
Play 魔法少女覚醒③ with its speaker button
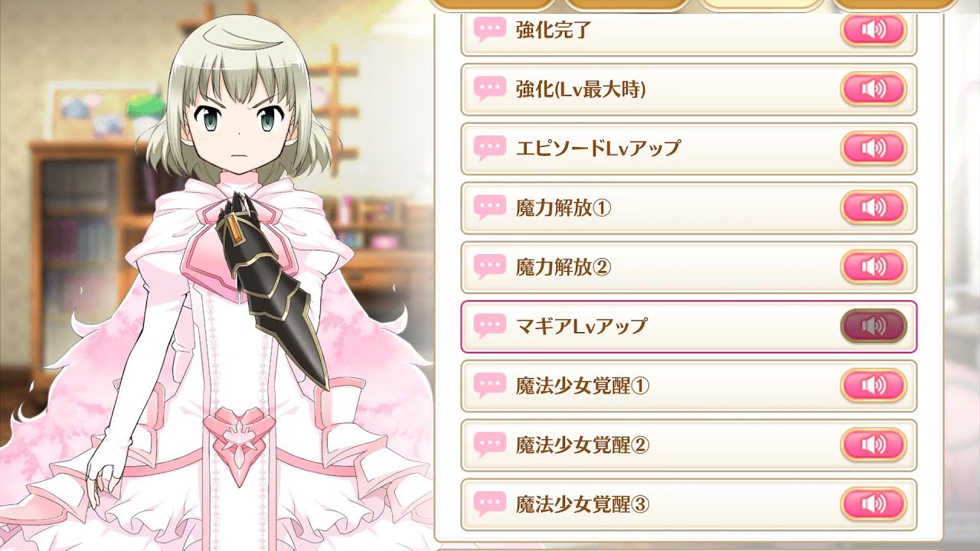874,504
